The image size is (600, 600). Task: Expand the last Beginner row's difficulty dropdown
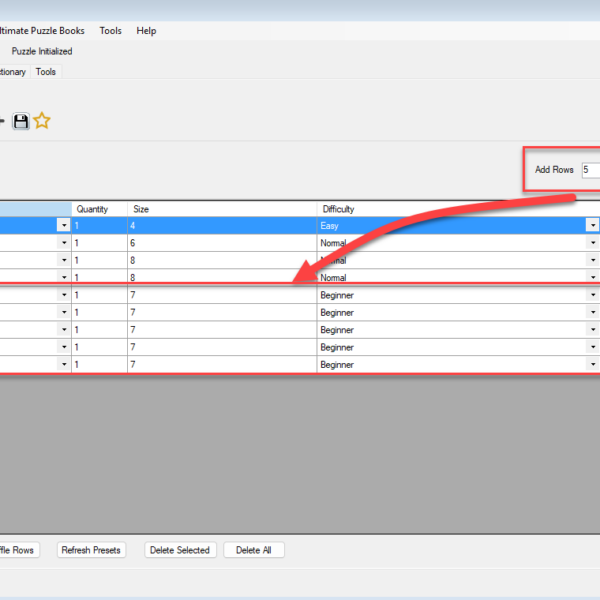[x=592, y=365]
